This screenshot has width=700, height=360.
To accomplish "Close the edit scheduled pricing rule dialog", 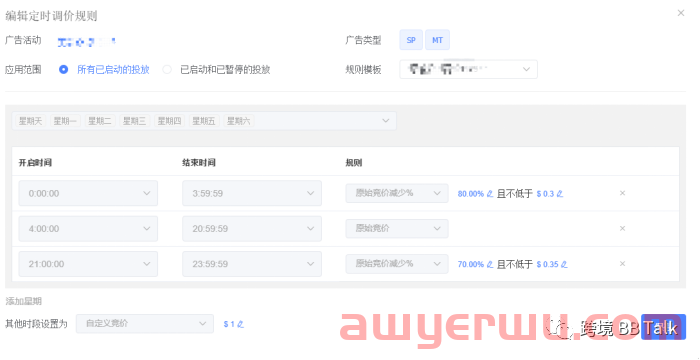I will (x=681, y=13).
